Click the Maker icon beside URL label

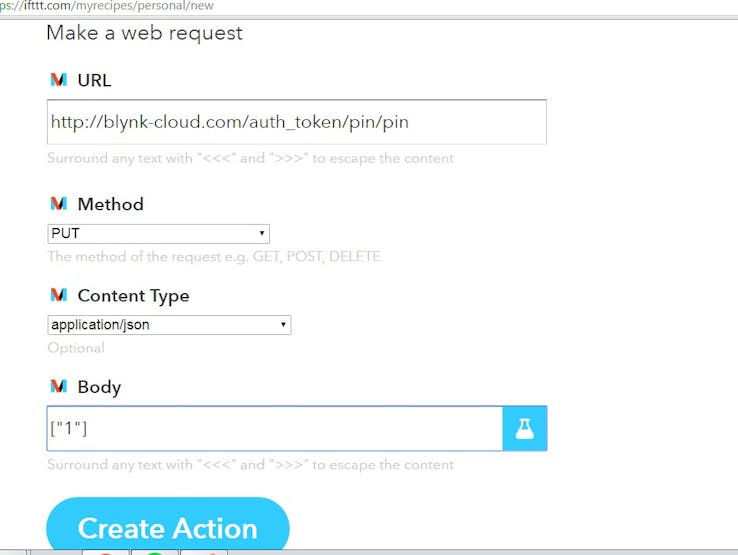click(59, 80)
